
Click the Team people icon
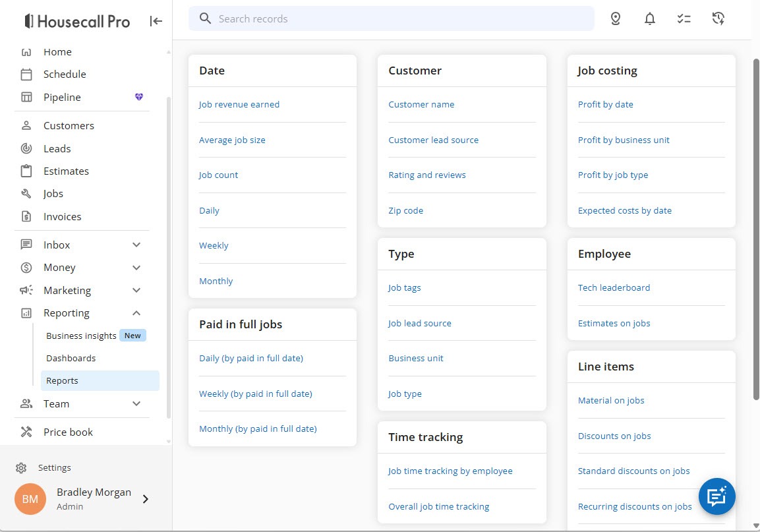point(26,403)
